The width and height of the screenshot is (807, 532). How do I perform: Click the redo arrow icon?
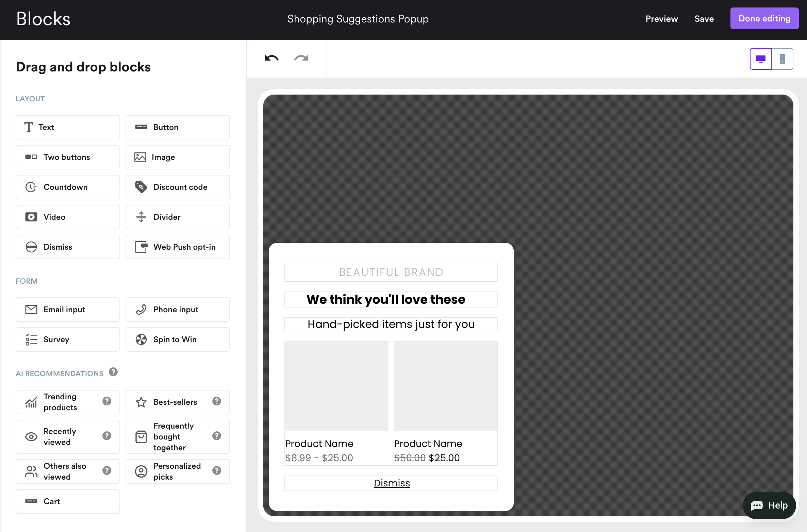(x=301, y=58)
